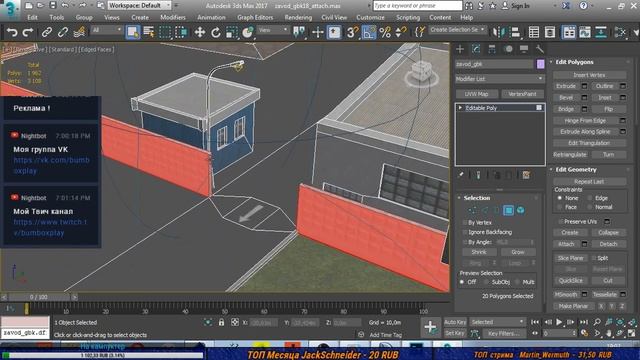640x360 pixels.
Task: Click the UVW Map modifier button
Action: click(476, 94)
